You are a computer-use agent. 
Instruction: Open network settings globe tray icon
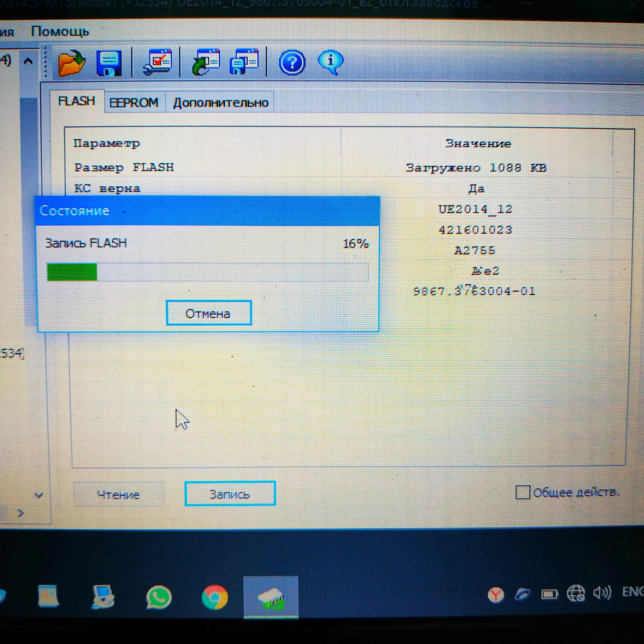tap(576, 593)
